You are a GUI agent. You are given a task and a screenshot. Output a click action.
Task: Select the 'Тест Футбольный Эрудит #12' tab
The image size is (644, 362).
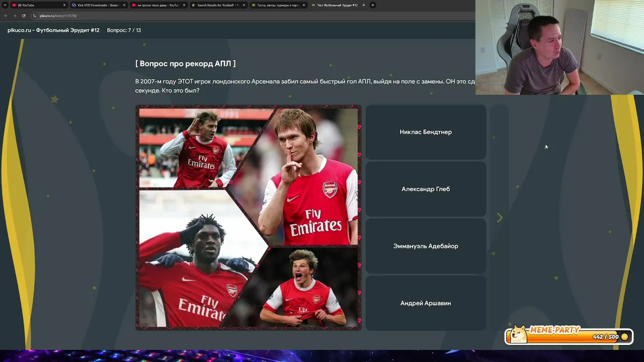[x=338, y=5]
